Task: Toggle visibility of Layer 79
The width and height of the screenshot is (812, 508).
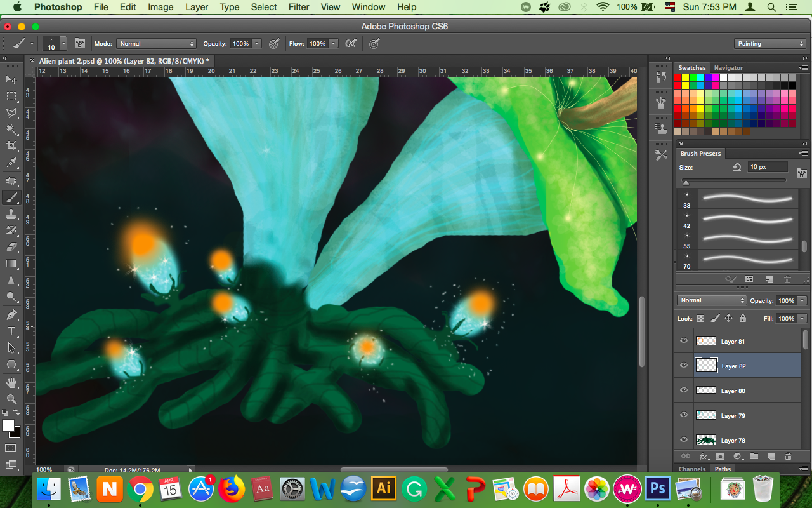Action: tap(684, 415)
